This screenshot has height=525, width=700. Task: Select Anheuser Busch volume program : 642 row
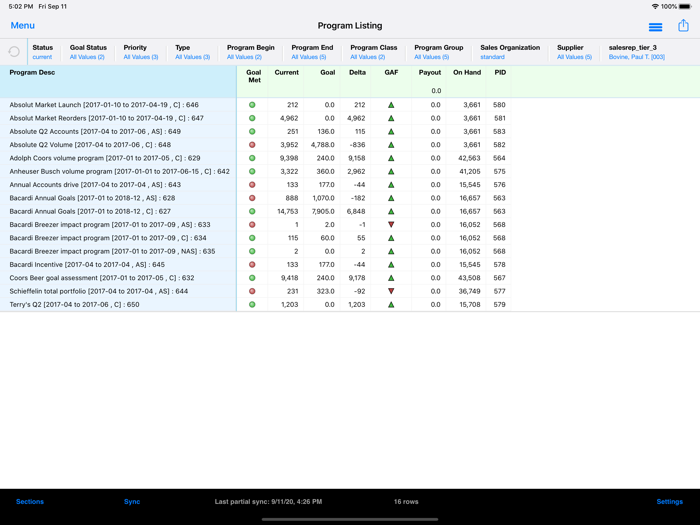point(255,171)
